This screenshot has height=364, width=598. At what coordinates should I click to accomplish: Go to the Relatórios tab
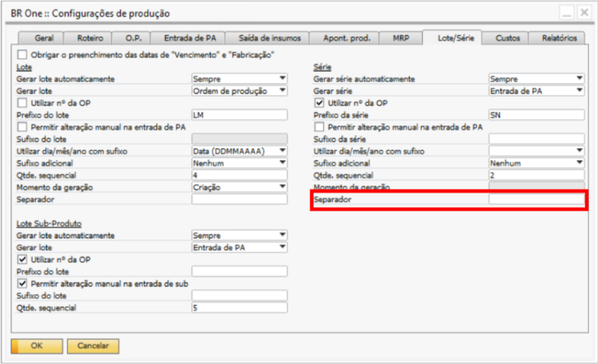pos(558,38)
